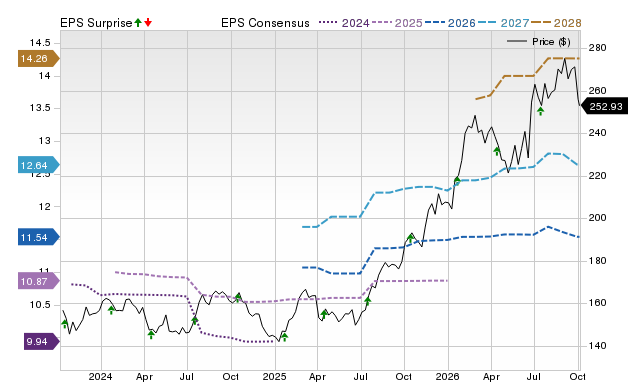640x382 pixels.
Task: Select the 2026 dark blue legend entry
Action: tap(450, 23)
